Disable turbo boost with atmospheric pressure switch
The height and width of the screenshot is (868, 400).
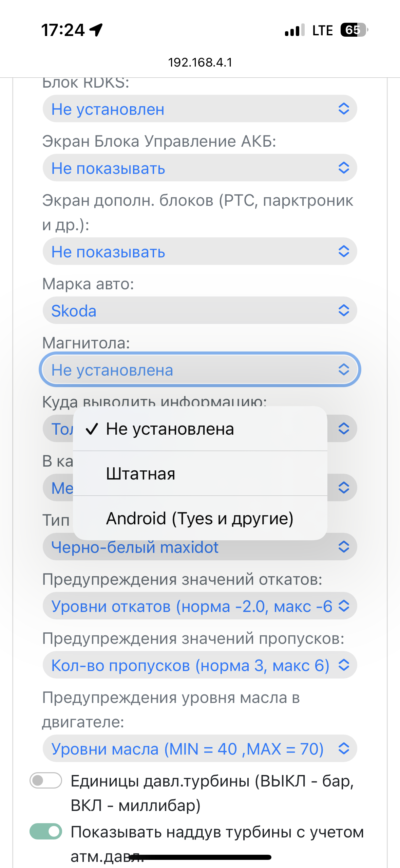46,831
